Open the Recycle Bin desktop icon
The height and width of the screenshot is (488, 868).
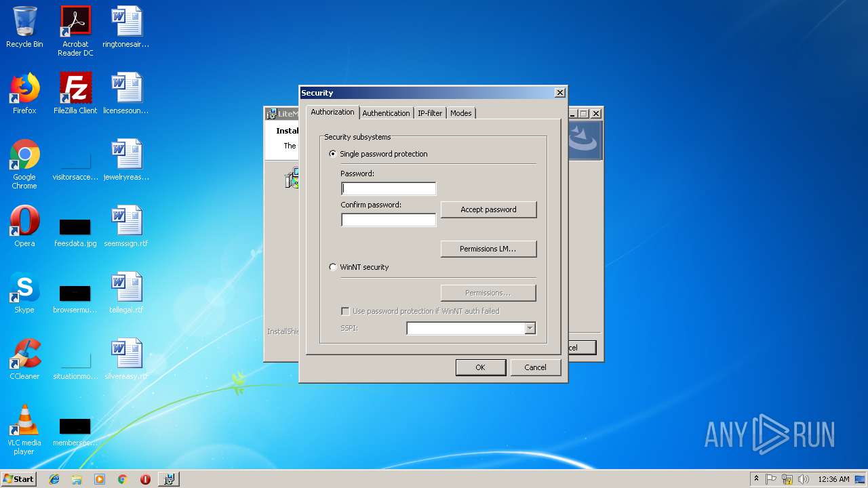[x=24, y=27]
